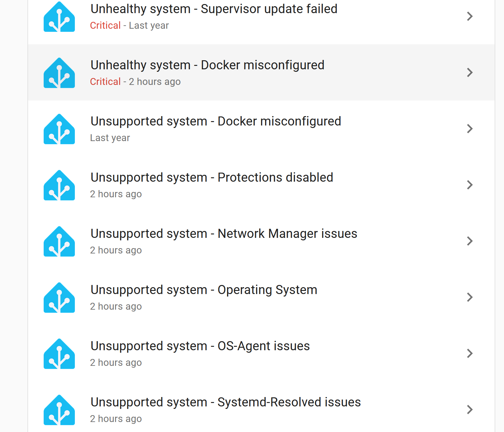Open chevron for Network Manager issues

tap(470, 241)
